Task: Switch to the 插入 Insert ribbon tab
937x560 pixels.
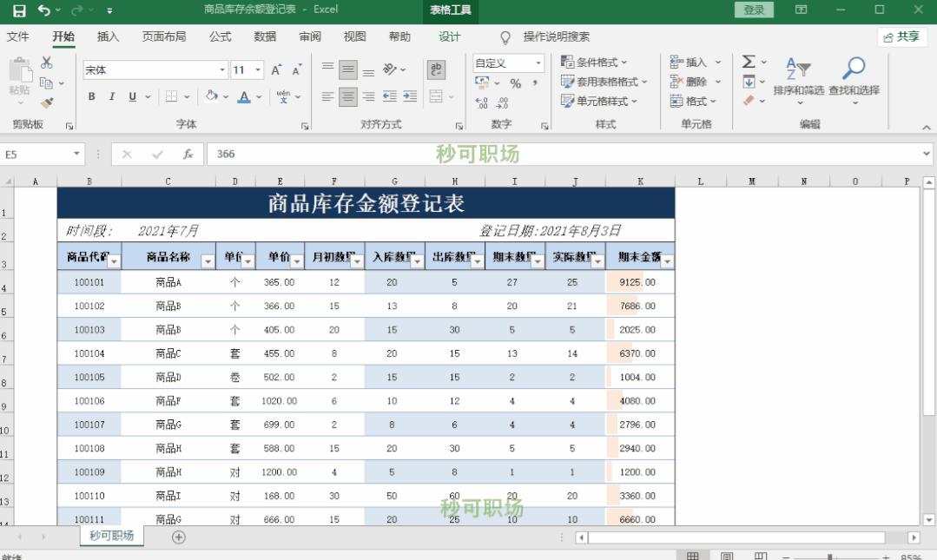Action: [109, 36]
